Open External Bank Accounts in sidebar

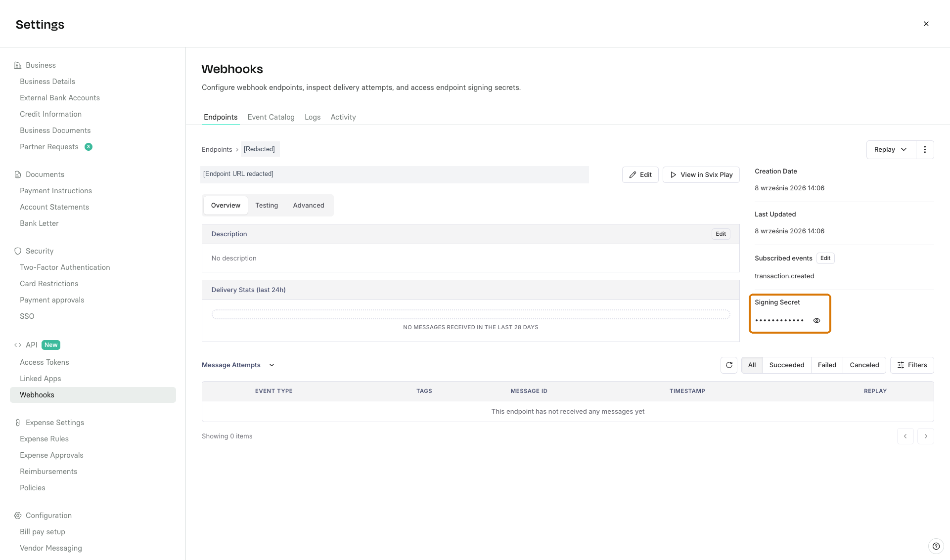click(x=60, y=98)
